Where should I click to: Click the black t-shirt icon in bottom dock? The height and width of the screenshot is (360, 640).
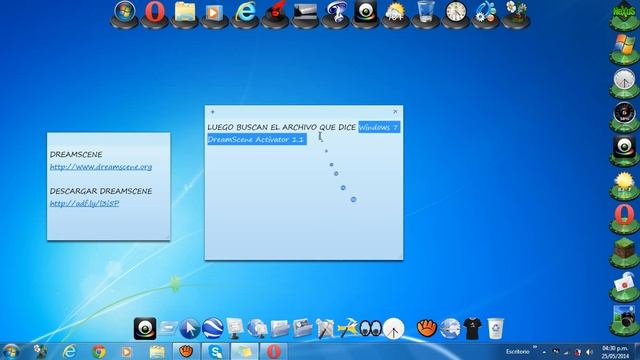point(473,329)
